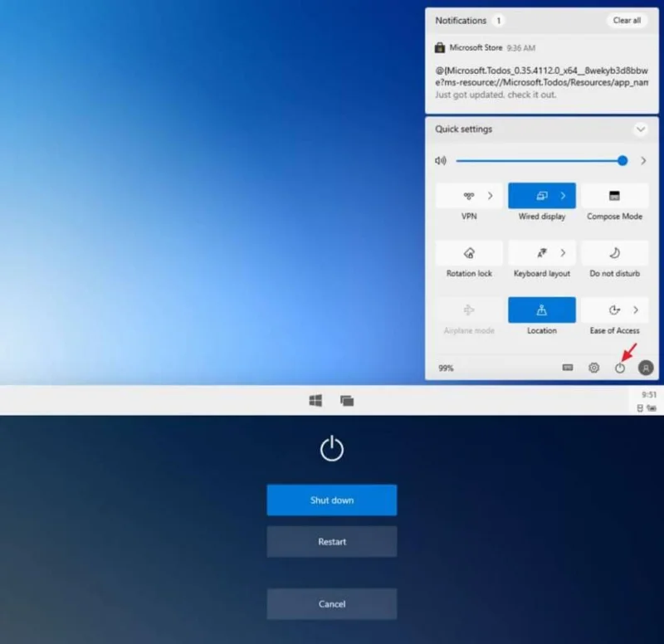Expand Keyboard layout options chevron
Viewport: 664px width, 644px height.
pyautogui.click(x=563, y=253)
